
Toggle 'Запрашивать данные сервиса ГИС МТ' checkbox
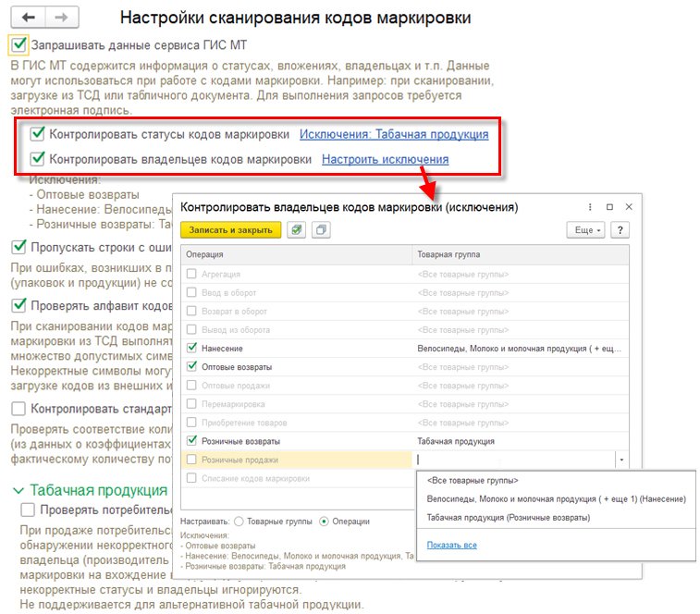[x=18, y=43]
